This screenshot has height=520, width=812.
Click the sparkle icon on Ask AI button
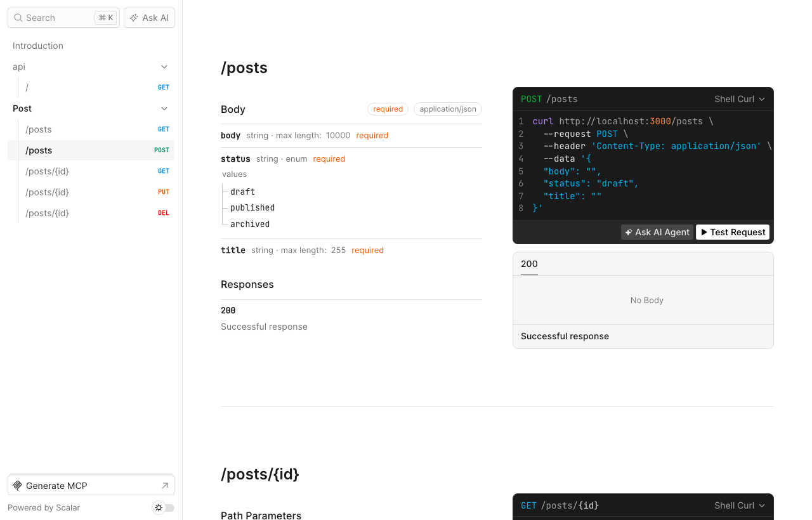click(x=134, y=18)
